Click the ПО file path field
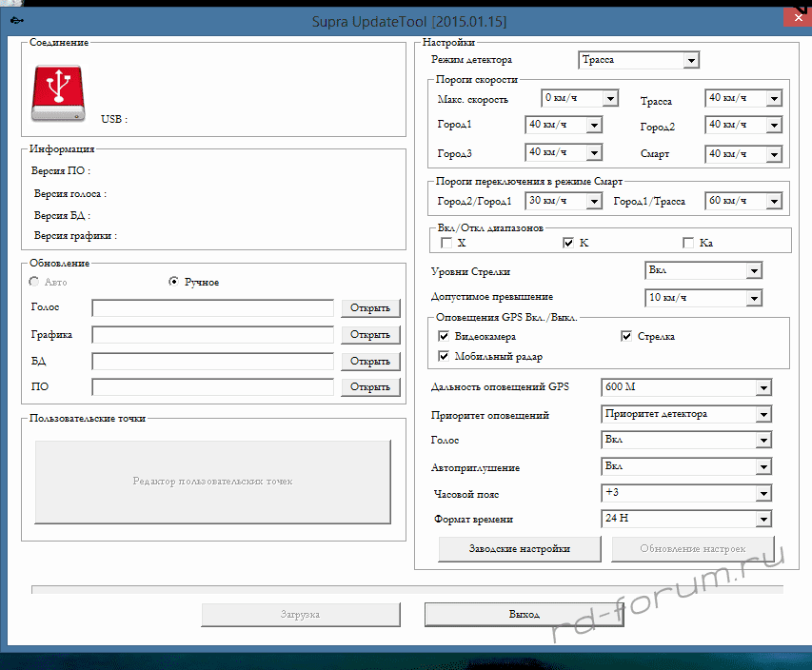 click(x=213, y=386)
